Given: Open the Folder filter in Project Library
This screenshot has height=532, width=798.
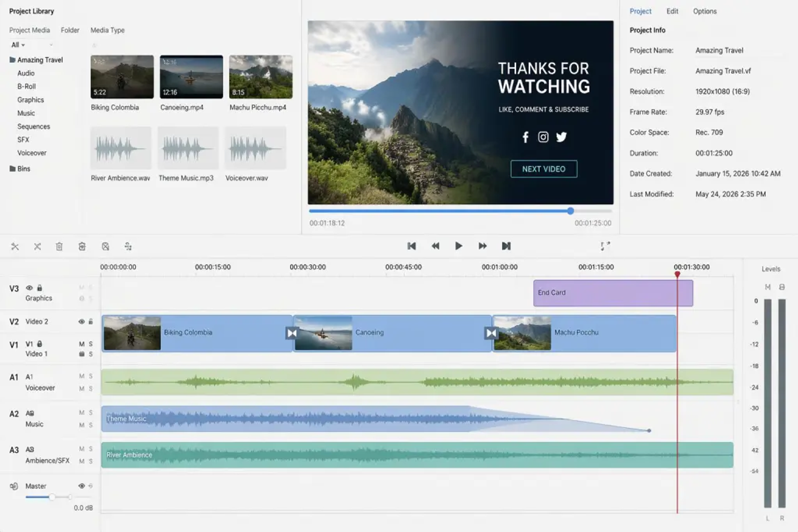Looking at the screenshot, I should (70, 30).
